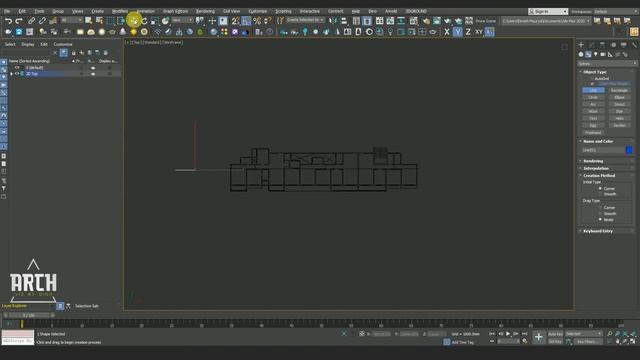This screenshot has height=360, width=640.
Task: Open the Utilities tab hammer icon
Action: [634, 45]
